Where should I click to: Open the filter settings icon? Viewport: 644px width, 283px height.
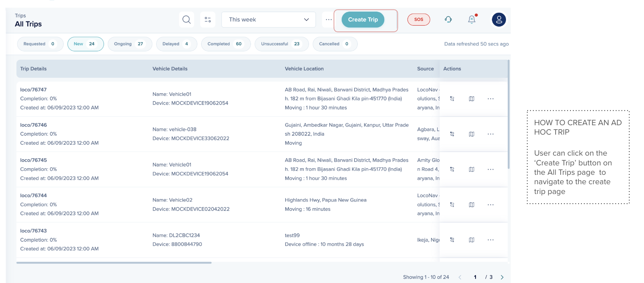point(208,20)
